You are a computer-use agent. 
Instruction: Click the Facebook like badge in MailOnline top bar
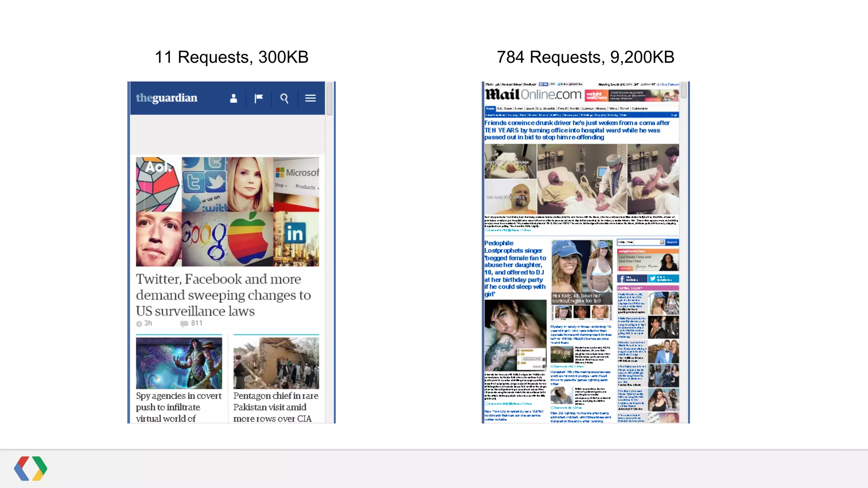(x=543, y=84)
